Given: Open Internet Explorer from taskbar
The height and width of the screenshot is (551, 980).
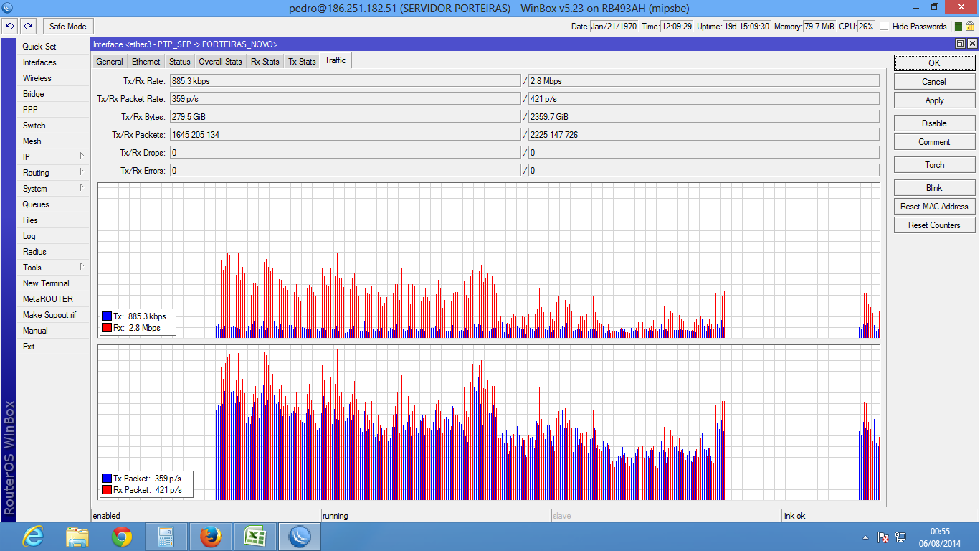Looking at the screenshot, I should 33,537.
